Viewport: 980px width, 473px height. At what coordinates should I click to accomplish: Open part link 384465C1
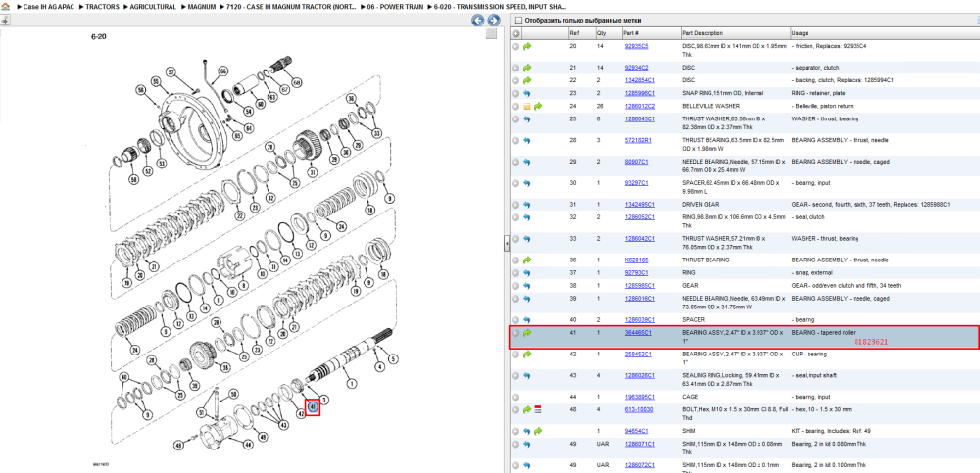(x=638, y=333)
